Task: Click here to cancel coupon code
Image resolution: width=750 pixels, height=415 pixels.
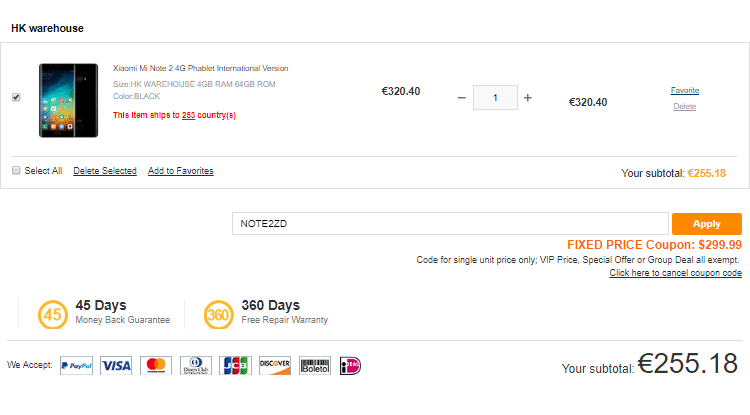Action: pyautogui.click(x=675, y=273)
